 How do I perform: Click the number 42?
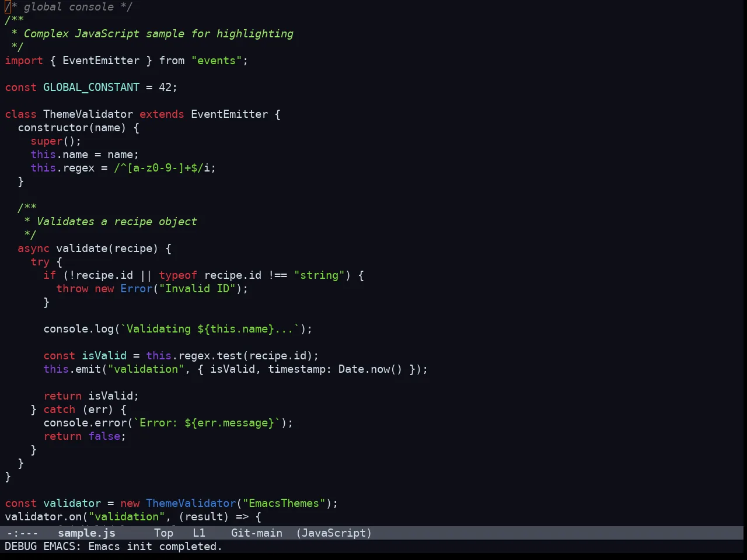pyautogui.click(x=165, y=87)
